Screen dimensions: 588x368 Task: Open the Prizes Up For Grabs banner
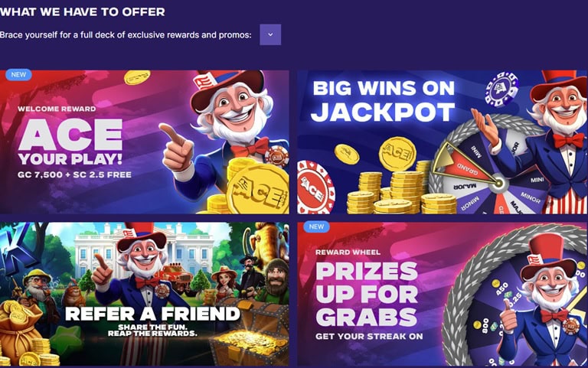[443, 294]
